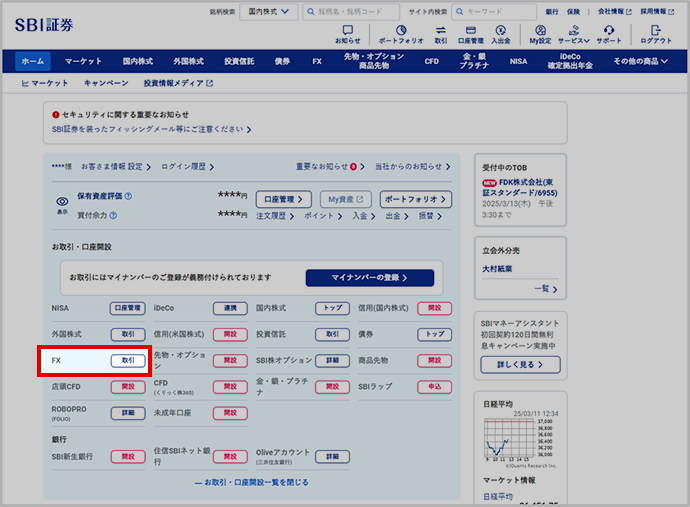Click the ログアウト icon

click(656, 34)
